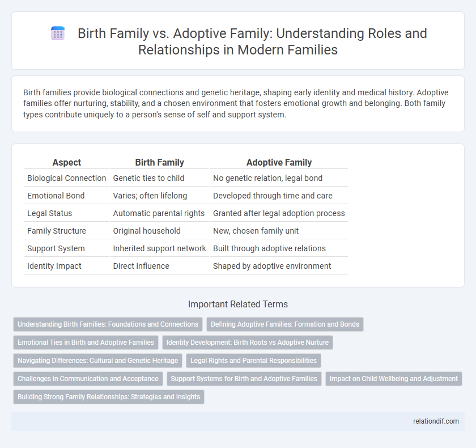Click 'Granted after legal adoption process' cell
This screenshot has width=476, height=448.
pyautogui.click(x=279, y=213)
